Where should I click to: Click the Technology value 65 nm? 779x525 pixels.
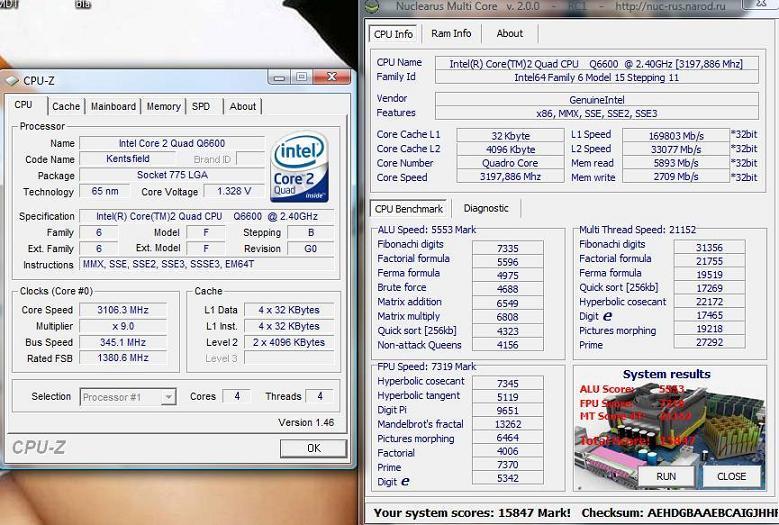click(x=105, y=191)
